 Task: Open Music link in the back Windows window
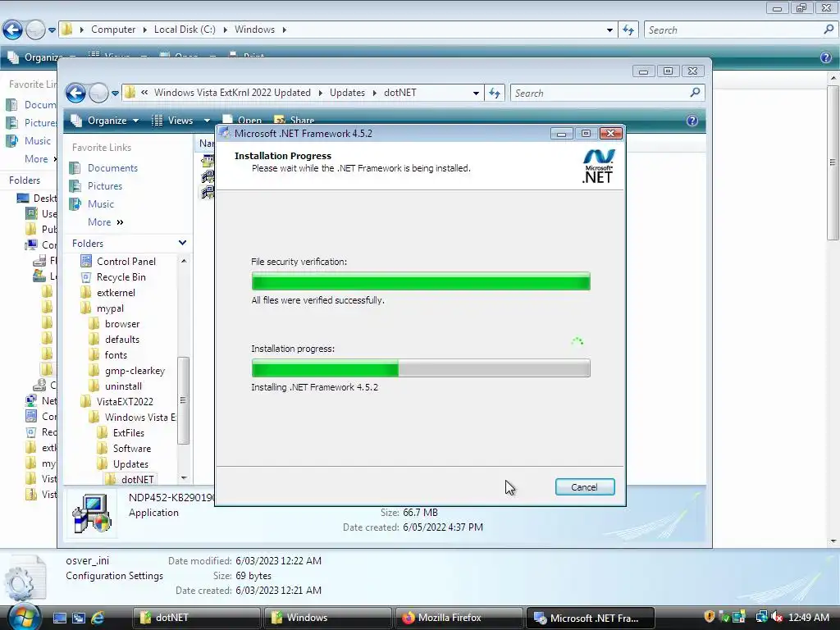click(x=37, y=141)
